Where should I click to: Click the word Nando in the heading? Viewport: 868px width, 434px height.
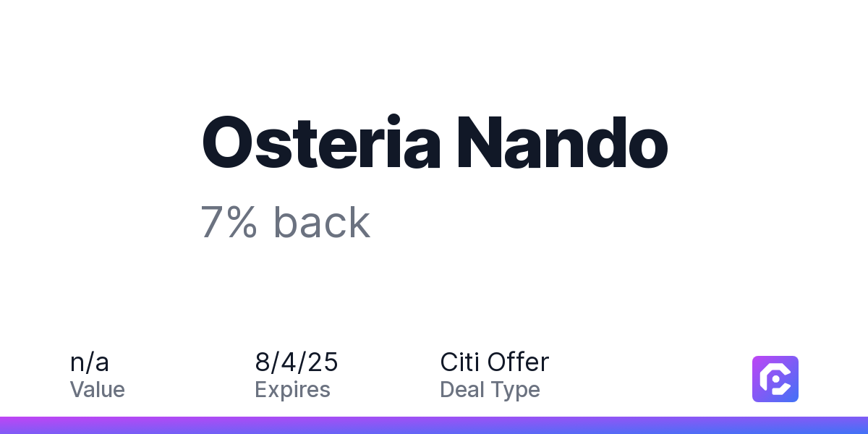[562, 142]
